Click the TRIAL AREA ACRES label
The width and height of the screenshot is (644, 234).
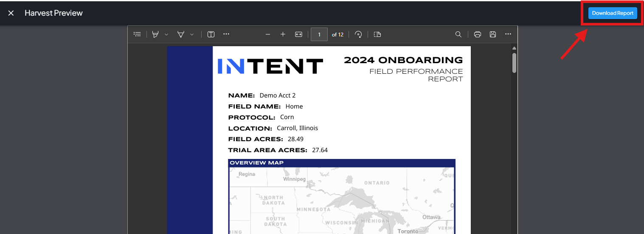pyautogui.click(x=267, y=150)
